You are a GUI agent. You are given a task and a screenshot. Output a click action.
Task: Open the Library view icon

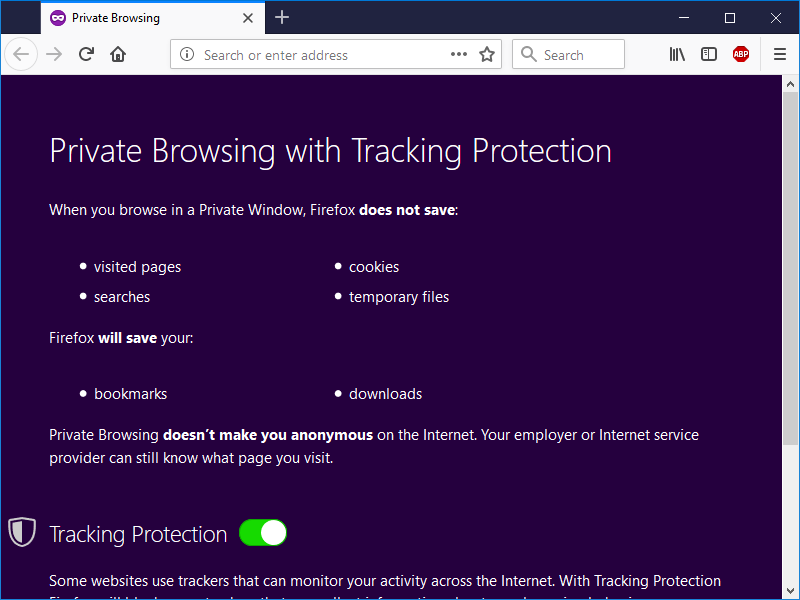[x=677, y=55]
